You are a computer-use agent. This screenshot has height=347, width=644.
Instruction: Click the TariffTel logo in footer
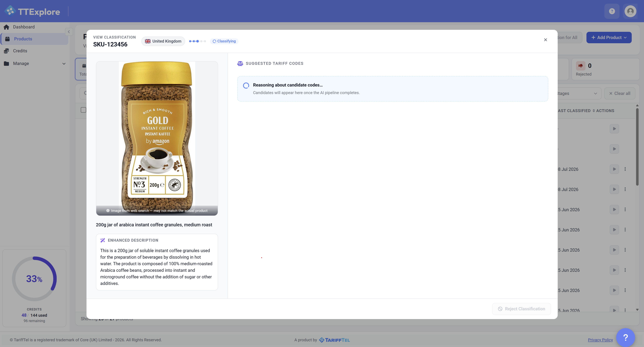(335, 340)
